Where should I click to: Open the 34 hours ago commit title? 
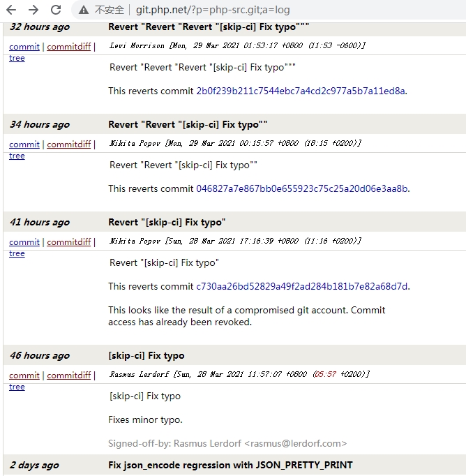[x=188, y=124]
